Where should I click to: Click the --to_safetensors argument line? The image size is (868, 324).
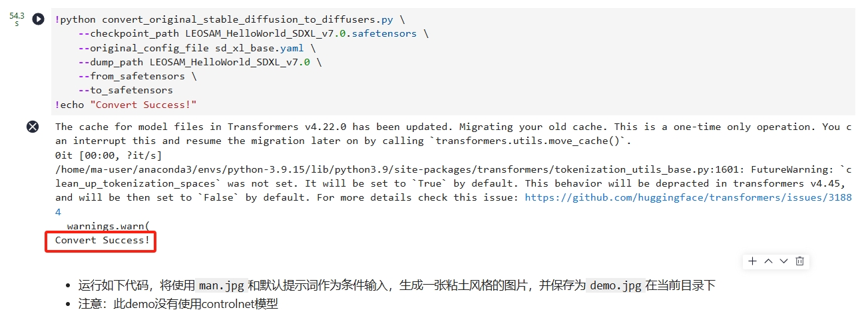tap(125, 90)
